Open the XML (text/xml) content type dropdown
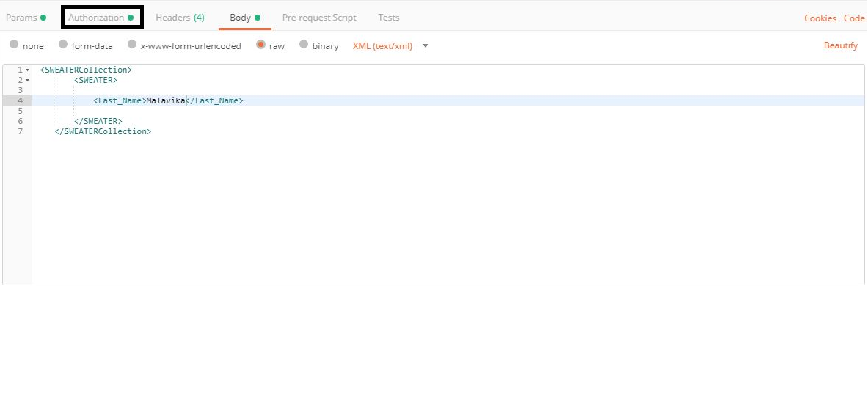Screen dimensions: 868x396 [x=390, y=45]
